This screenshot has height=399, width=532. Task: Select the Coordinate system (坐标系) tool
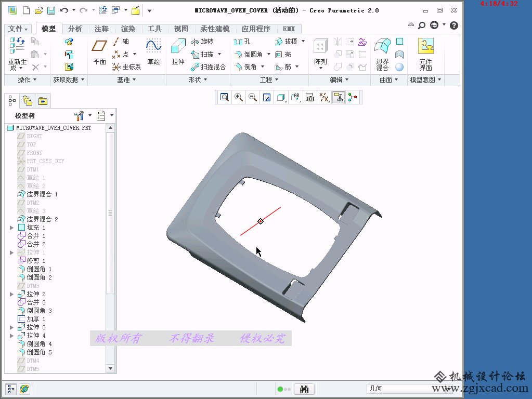[126, 67]
